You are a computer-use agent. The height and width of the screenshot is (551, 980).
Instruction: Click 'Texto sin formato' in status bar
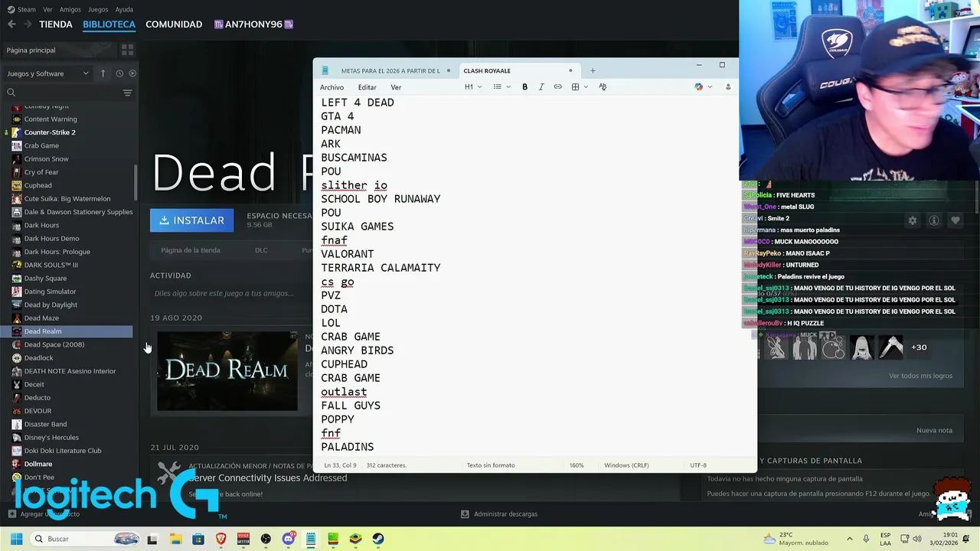(491, 465)
